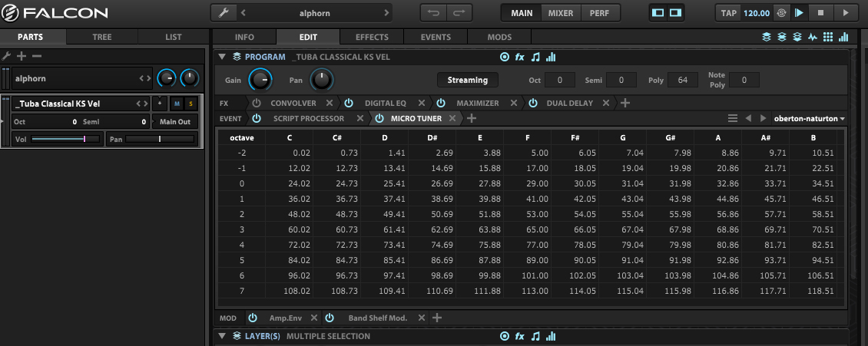Open the MODS tab
868x346 pixels.
[x=499, y=37]
